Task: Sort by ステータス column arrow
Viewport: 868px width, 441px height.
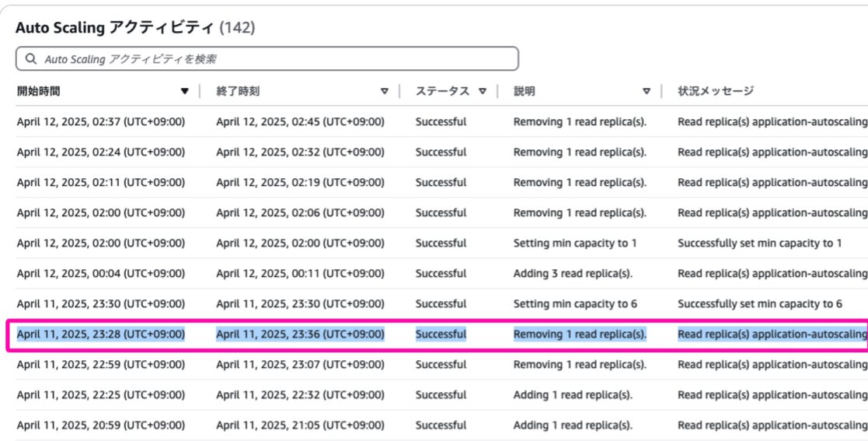Action: 482,92
